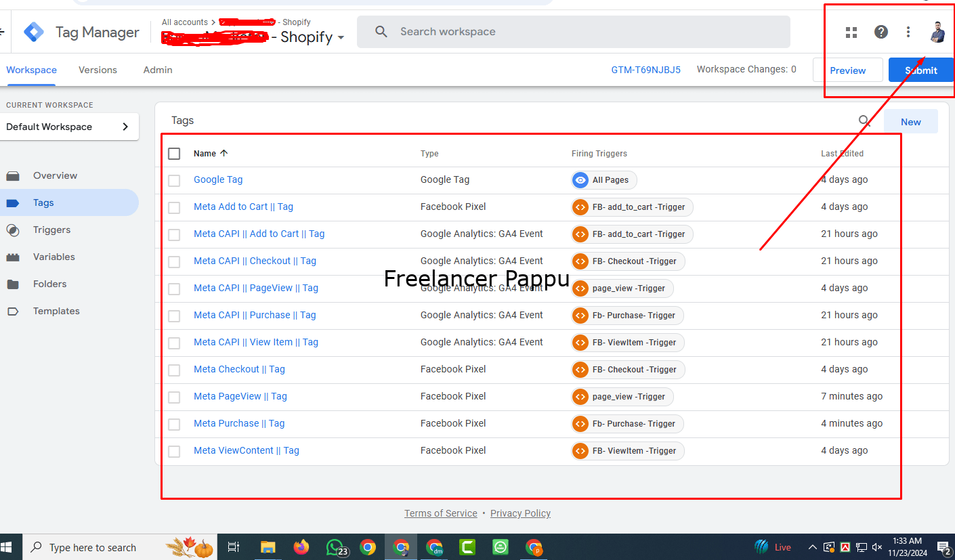Open the Google apps grid icon

coord(851,32)
